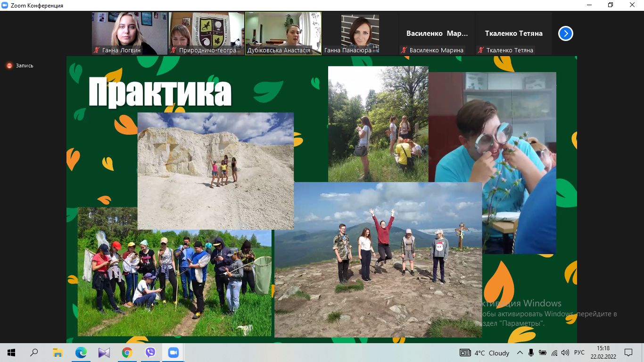
Task: Open Microsoft Edge from the taskbar
Action: [x=81, y=353]
